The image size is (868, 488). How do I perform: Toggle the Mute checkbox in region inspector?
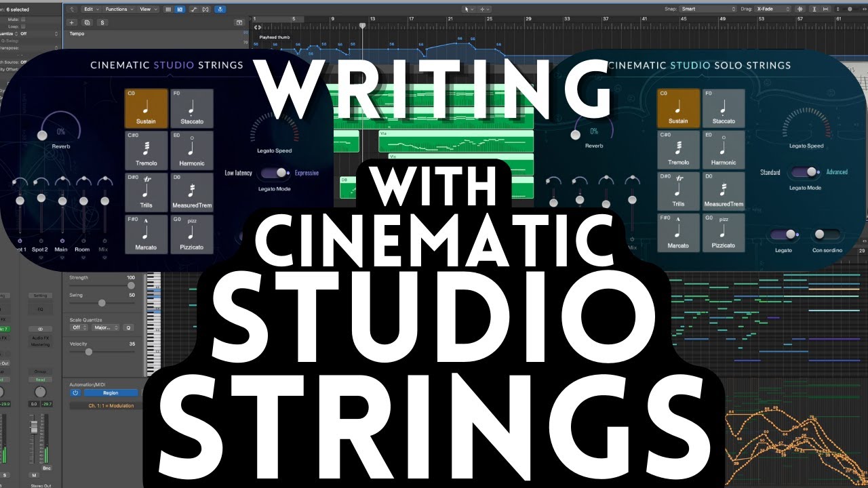(x=23, y=21)
